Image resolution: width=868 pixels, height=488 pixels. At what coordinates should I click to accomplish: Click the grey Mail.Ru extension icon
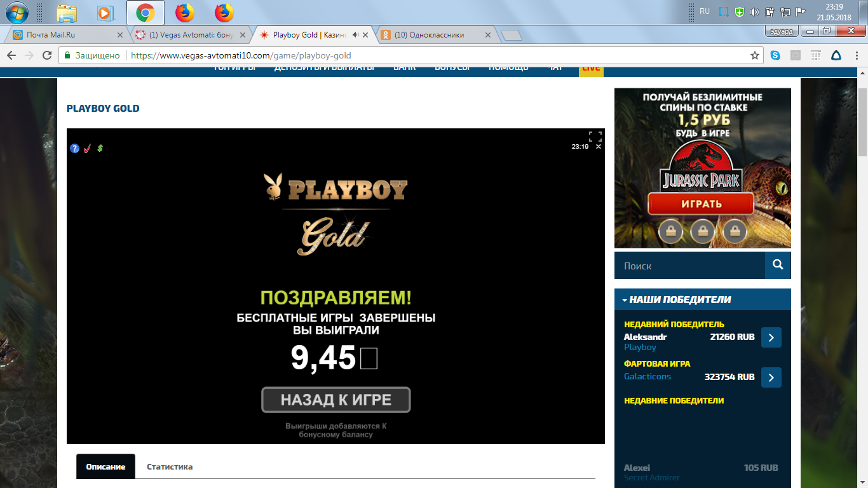(796, 55)
